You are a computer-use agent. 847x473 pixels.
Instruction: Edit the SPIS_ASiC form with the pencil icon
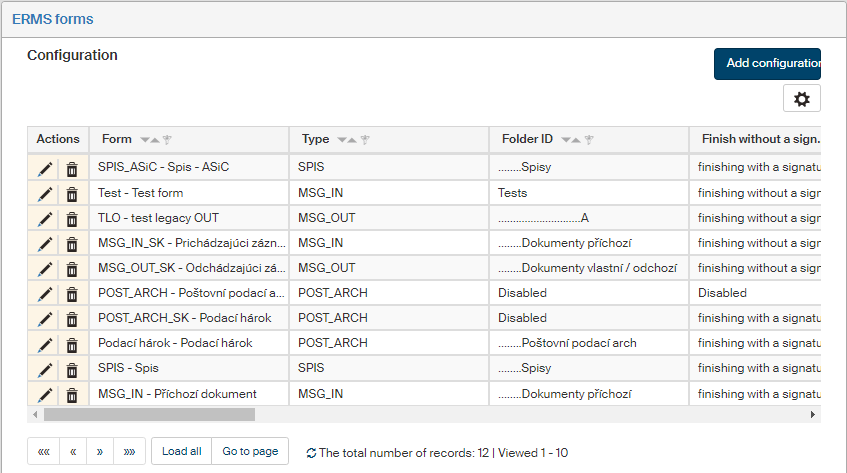click(45, 169)
